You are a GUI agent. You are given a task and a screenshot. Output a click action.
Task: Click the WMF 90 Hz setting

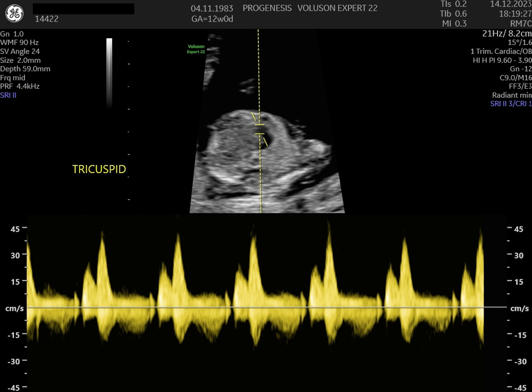(x=19, y=42)
